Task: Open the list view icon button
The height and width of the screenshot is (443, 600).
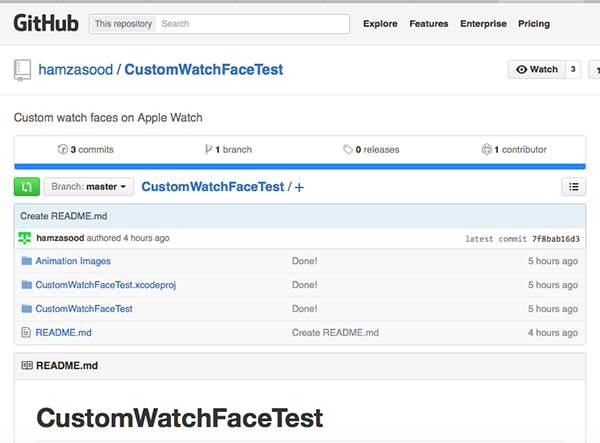Action: (x=573, y=187)
